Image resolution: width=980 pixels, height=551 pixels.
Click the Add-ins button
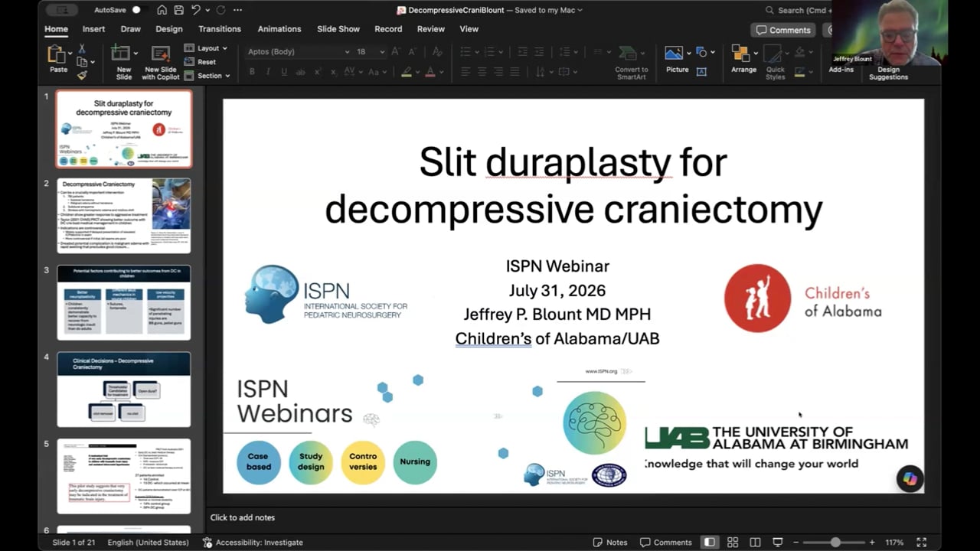(841, 70)
